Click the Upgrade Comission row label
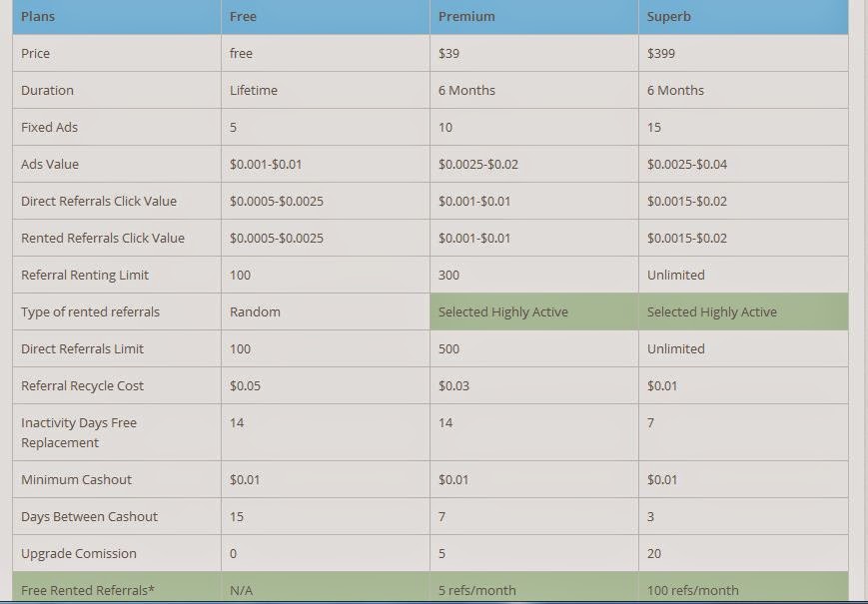The height and width of the screenshot is (604, 868). (79, 553)
